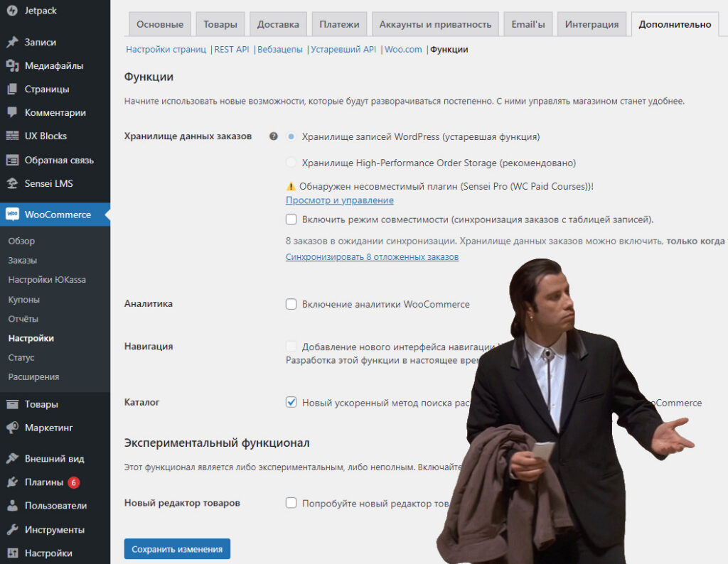Click Просмотр и управление link

coord(339,200)
